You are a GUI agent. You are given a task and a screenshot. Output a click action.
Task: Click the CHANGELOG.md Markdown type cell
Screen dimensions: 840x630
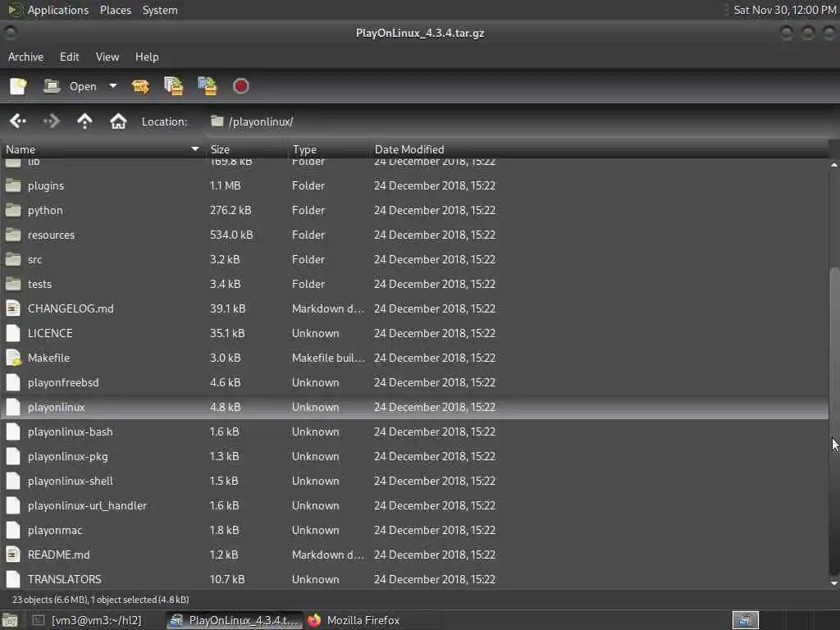click(x=328, y=308)
